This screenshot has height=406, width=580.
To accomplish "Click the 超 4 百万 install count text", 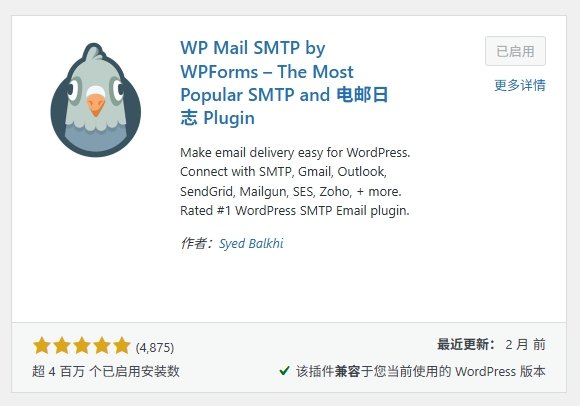I will point(106,371).
